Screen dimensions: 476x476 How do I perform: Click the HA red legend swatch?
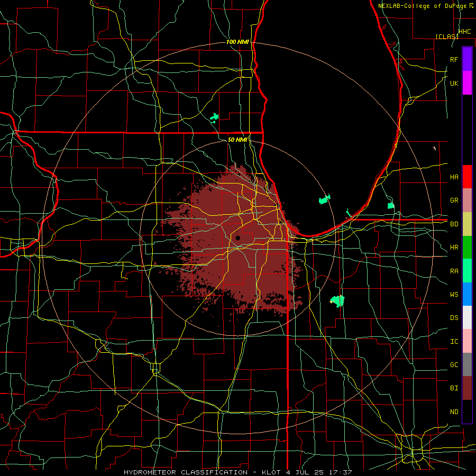point(467,177)
